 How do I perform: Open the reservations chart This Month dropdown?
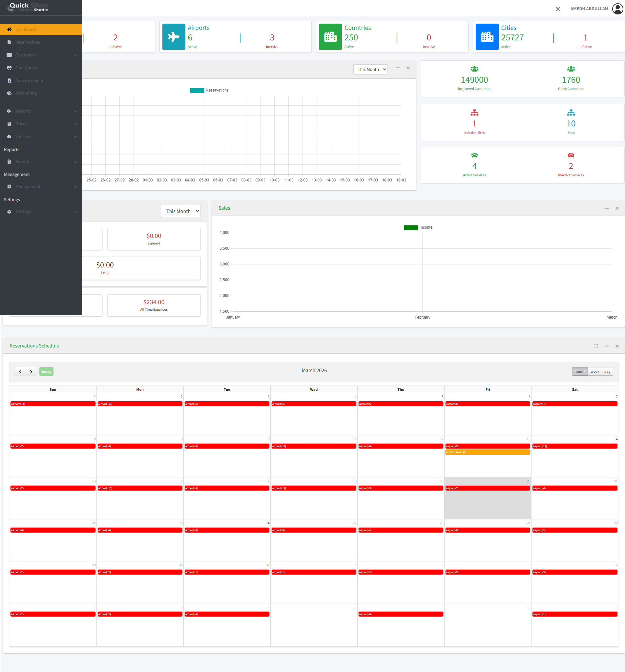click(370, 69)
